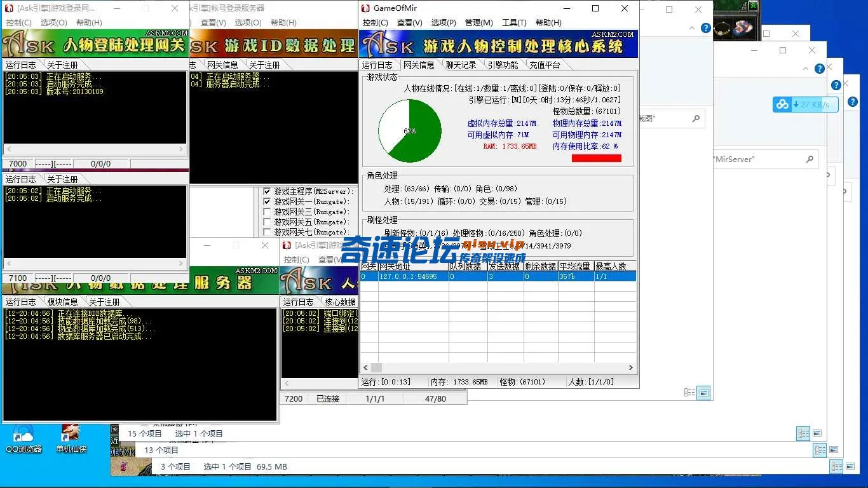868x488 pixels.
Task: Click 平均流量 column header in gateway table
Action: point(576,266)
